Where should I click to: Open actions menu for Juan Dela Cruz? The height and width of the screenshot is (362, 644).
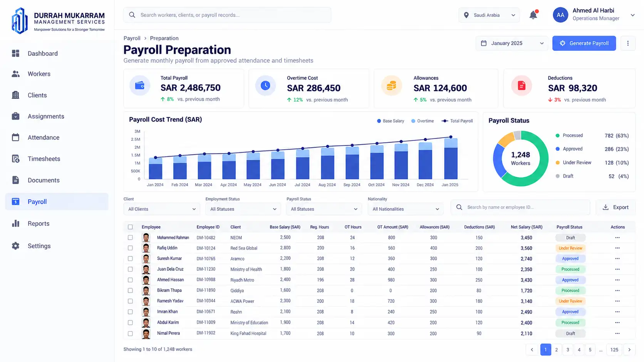tap(617, 269)
